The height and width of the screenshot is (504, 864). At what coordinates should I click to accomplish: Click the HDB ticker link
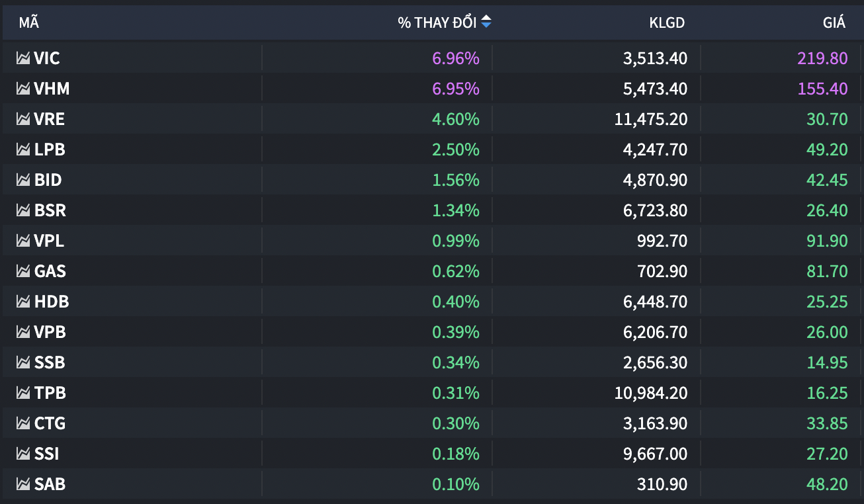point(52,302)
